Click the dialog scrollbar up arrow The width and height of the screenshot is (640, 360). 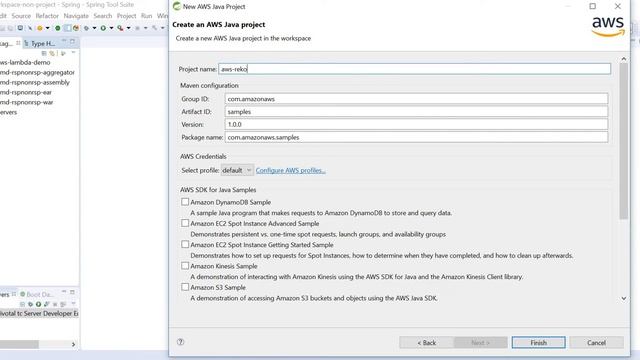coord(624,59)
